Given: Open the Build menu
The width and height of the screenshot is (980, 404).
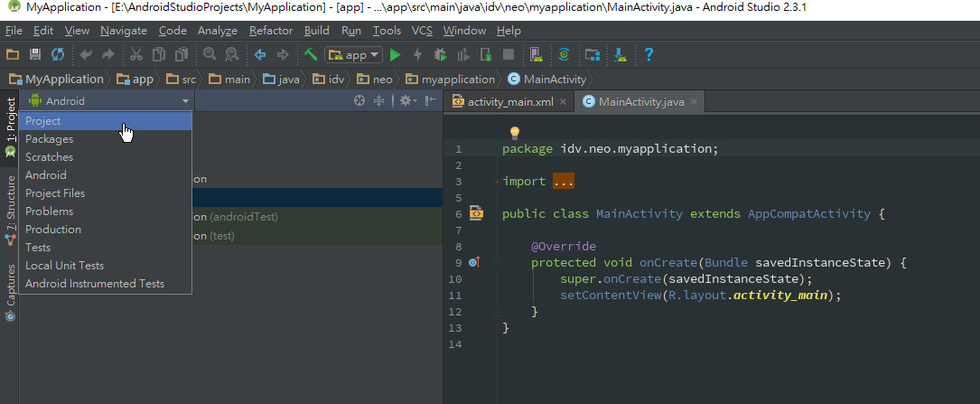Looking at the screenshot, I should pyautogui.click(x=317, y=31).
